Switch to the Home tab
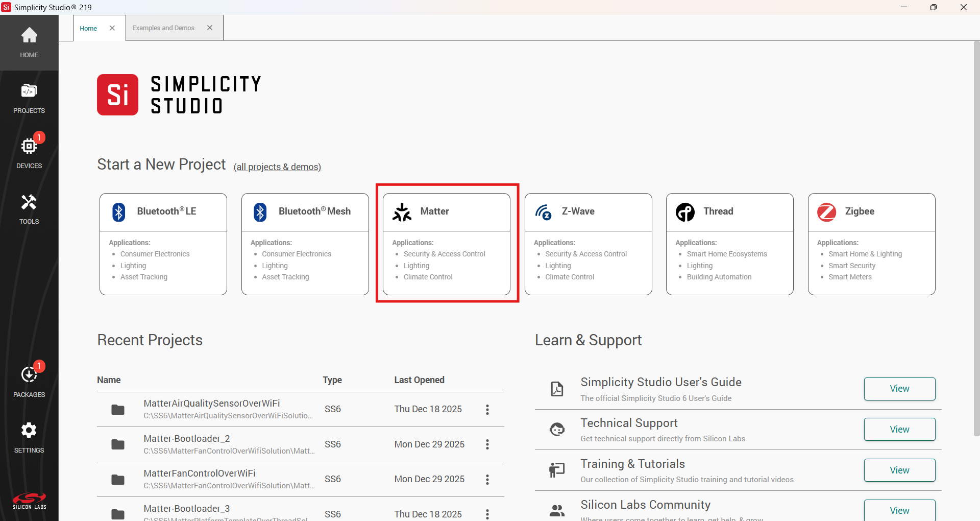Image resolution: width=980 pixels, height=521 pixels. pos(88,28)
